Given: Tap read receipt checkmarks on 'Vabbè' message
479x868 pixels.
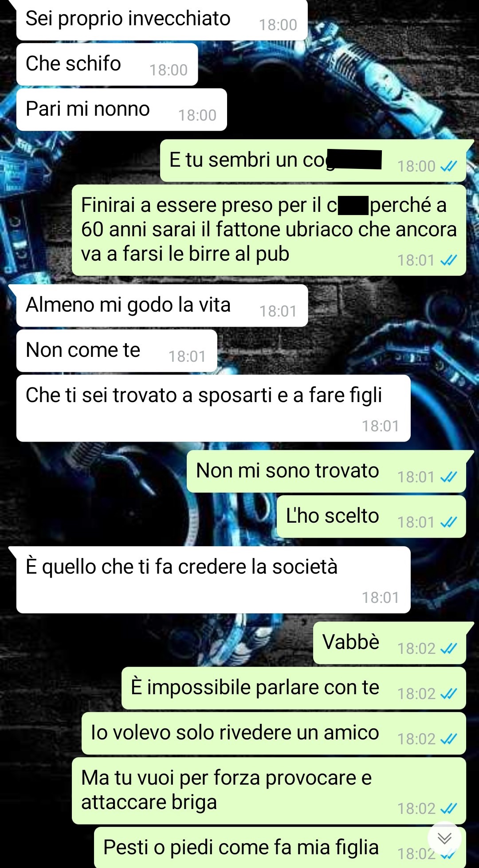Looking at the screenshot, I should [448, 649].
